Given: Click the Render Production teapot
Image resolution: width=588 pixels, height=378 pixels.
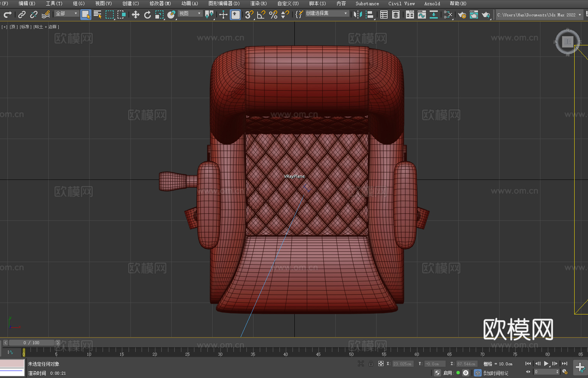Looking at the screenshot, I should (486, 14).
